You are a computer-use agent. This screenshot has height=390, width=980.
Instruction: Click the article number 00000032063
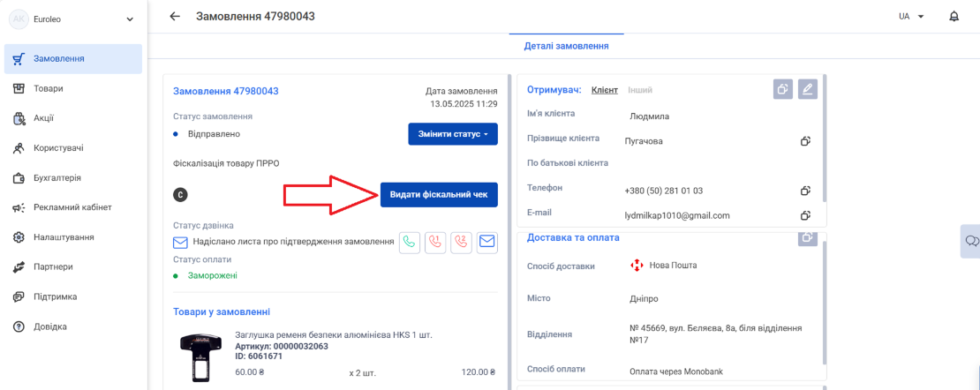coord(301,346)
